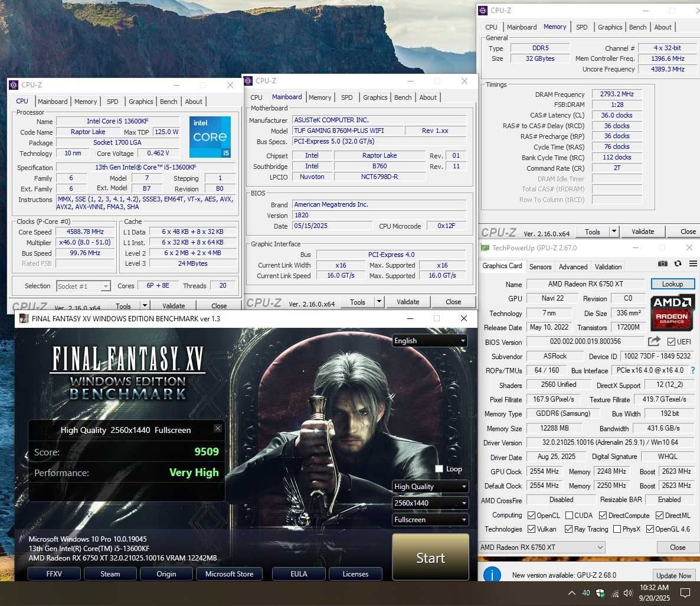Show hidden tray icons chevron
The image size is (700, 606).
click(571, 593)
